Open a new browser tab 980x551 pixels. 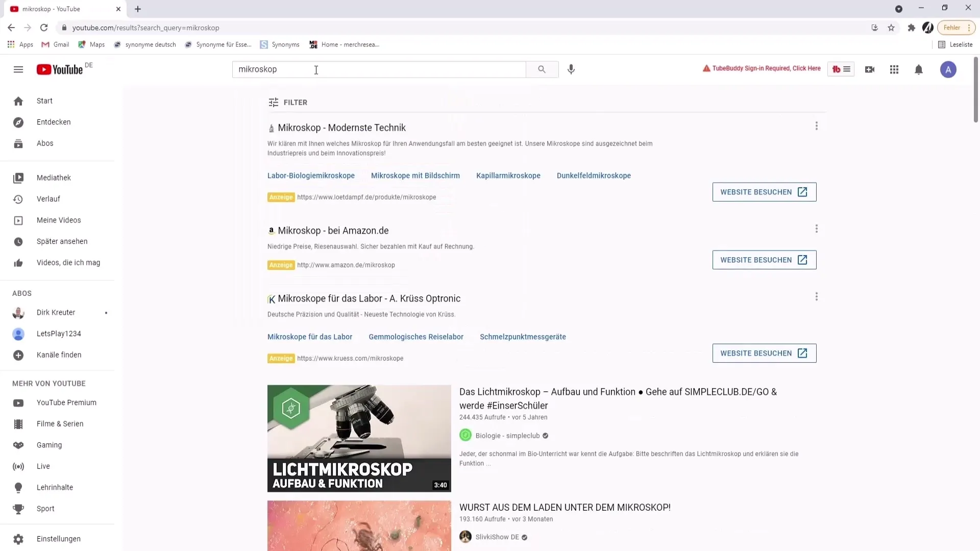[138, 9]
